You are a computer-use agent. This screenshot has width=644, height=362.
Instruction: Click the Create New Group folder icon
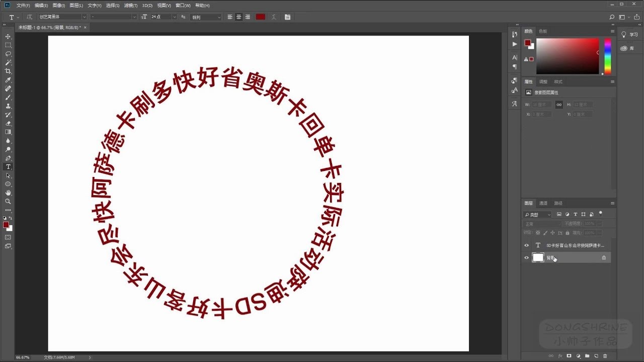click(587, 356)
